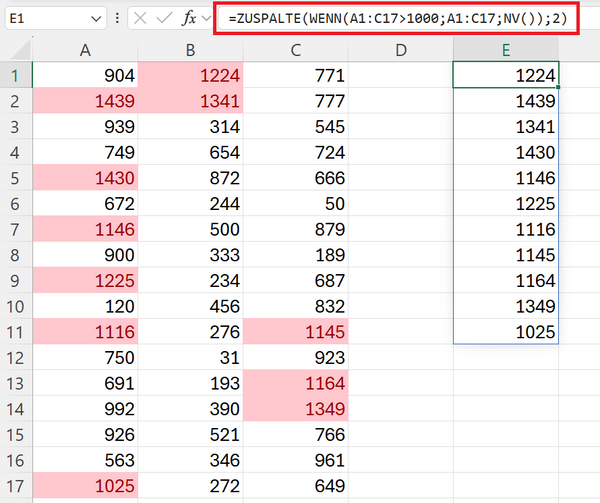This screenshot has height=503, width=600.
Task: Click highlighted cell C14 containing 1349
Action: point(295,410)
